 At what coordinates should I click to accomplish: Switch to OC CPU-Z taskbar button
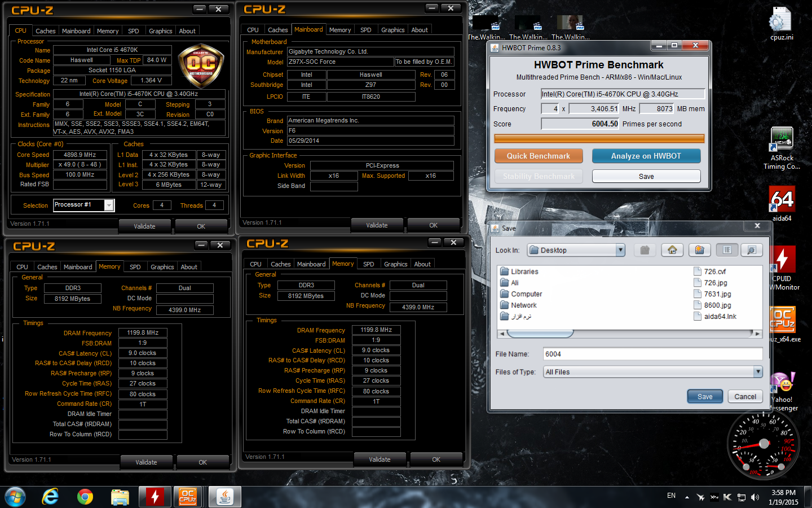click(188, 497)
